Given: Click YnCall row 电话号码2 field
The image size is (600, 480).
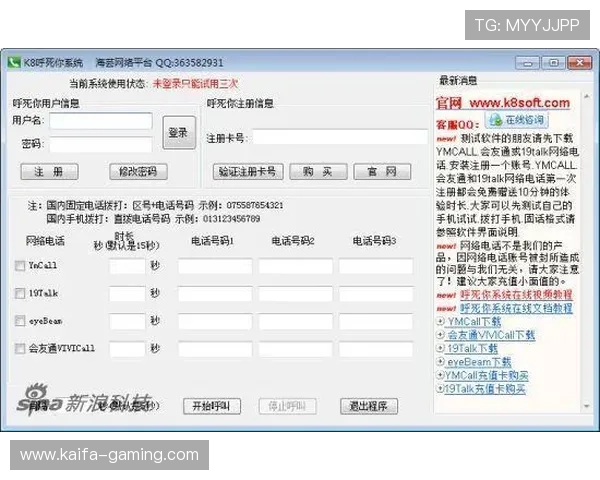Looking at the screenshot, I should tap(296, 266).
